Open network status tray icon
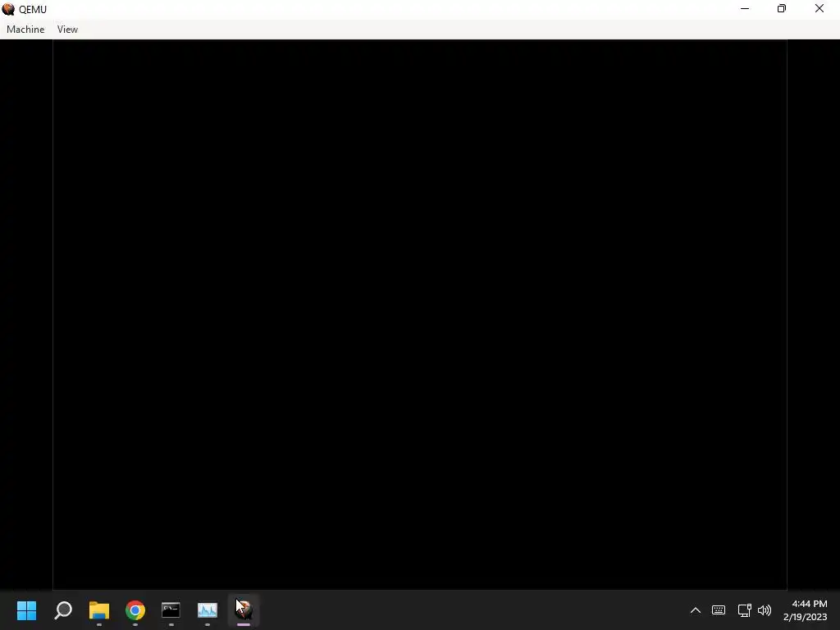Viewport: 840px width, 630px height. [745, 610]
